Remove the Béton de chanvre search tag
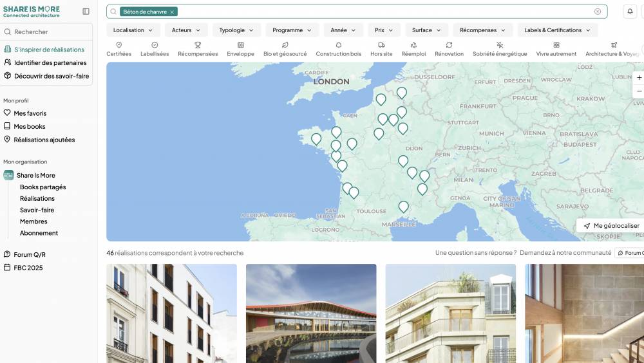This screenshot has width=644, height=363. click(172, 12)
